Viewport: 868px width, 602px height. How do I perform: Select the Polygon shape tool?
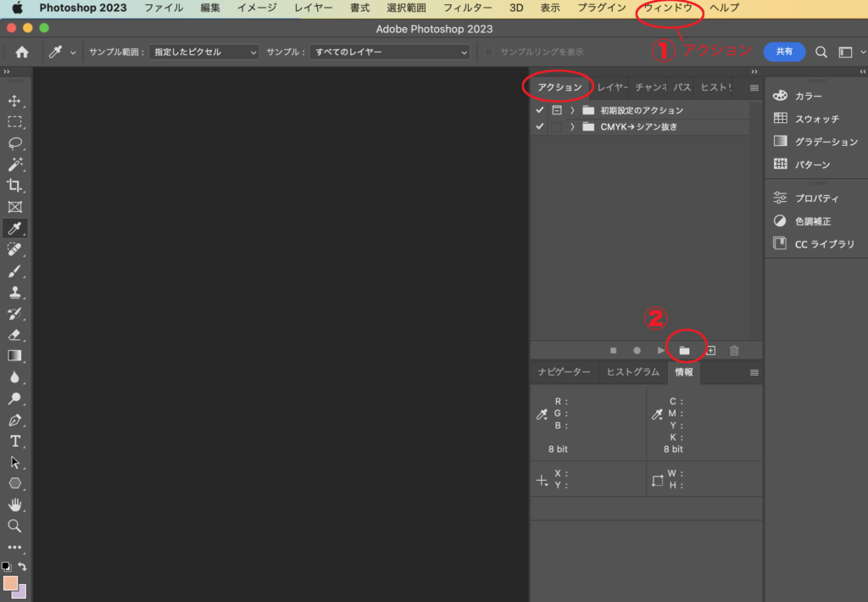pos(15,483)
